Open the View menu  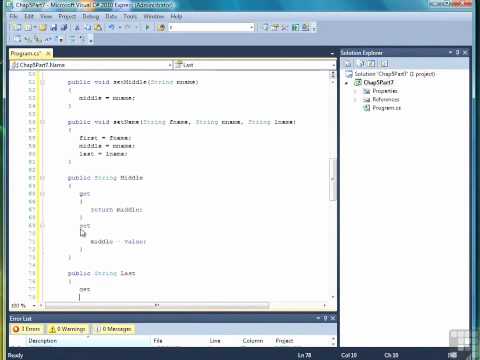pos(46,16)
